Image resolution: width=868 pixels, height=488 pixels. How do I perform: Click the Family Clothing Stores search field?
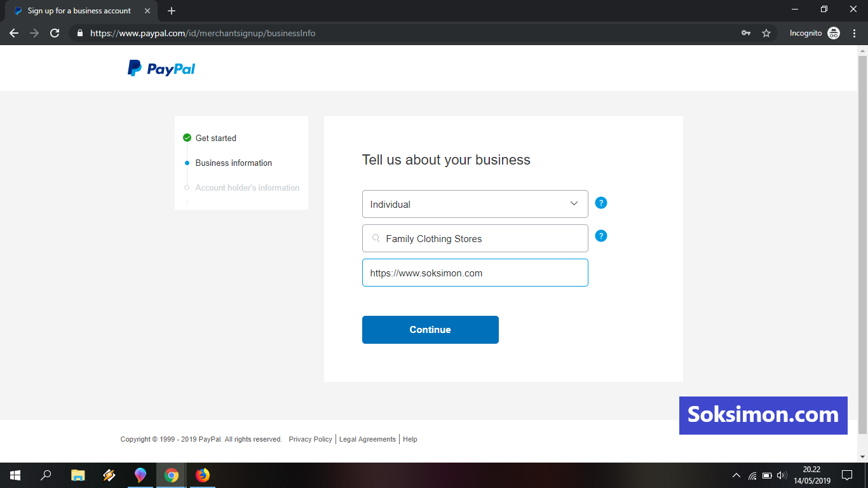tap(475, 238)
